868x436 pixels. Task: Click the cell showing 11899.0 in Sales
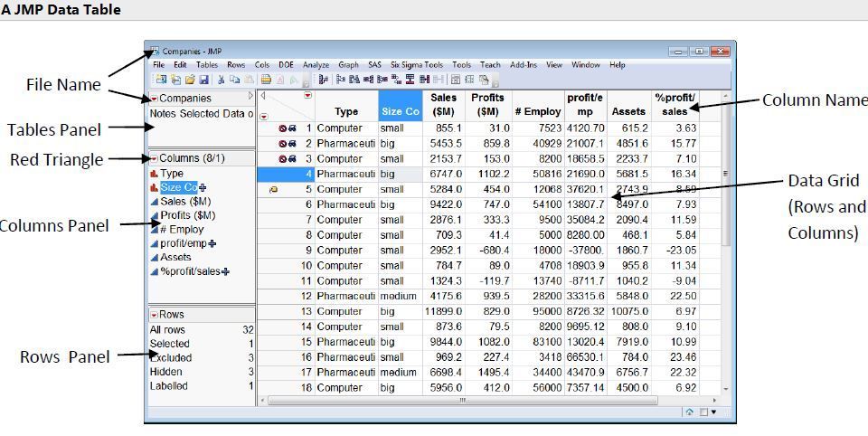point(443,311)
